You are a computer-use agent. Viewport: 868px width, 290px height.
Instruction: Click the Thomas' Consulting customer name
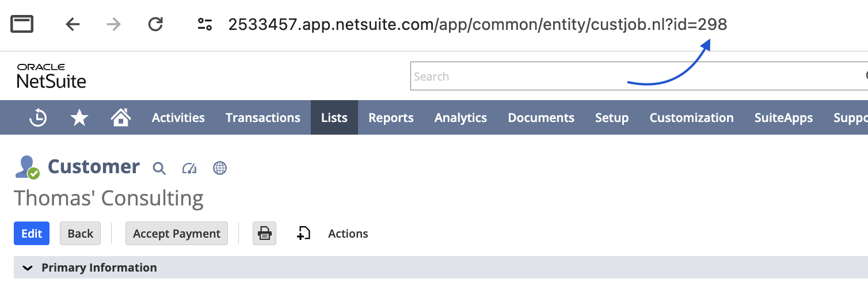coord(109,199)
